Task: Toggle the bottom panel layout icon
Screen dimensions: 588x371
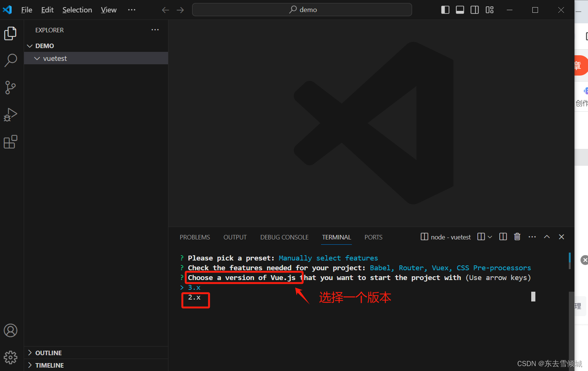Action: click(x=460, y=10)
